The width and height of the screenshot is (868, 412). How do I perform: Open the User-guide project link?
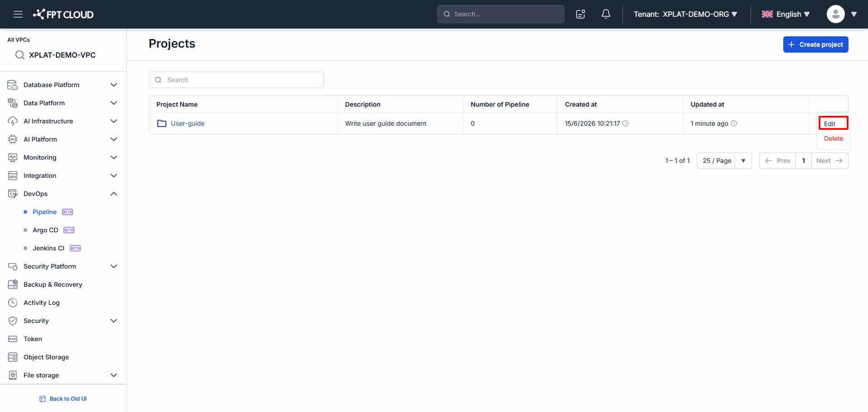[188, 123]
